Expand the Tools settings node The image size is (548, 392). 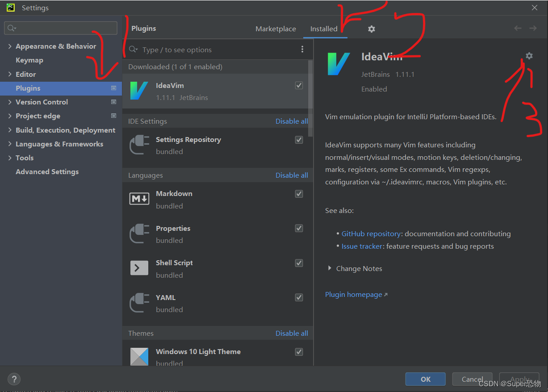pyautogui.click(x=10, y=158)
